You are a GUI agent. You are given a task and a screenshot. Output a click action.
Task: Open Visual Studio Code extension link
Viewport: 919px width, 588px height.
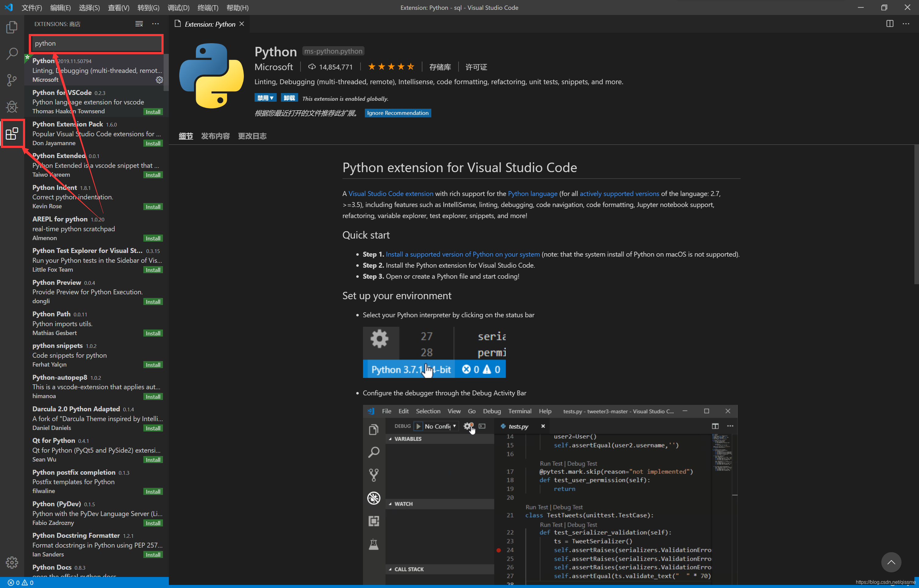(391, 194)
